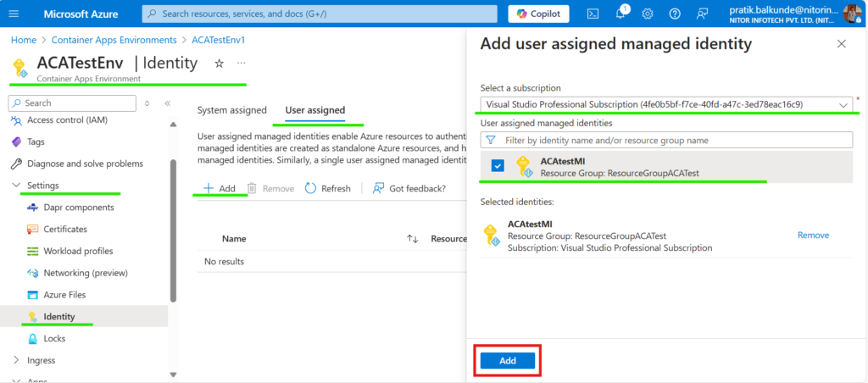Open the more options ellipsis beside Identity
Image resolution: width=868 pixels, height=383 pixels.
[241, 63]
